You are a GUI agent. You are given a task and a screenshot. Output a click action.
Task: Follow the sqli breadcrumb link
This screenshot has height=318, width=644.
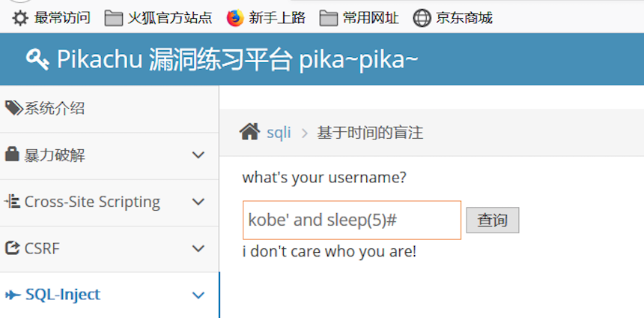click(x=279, y=133)
